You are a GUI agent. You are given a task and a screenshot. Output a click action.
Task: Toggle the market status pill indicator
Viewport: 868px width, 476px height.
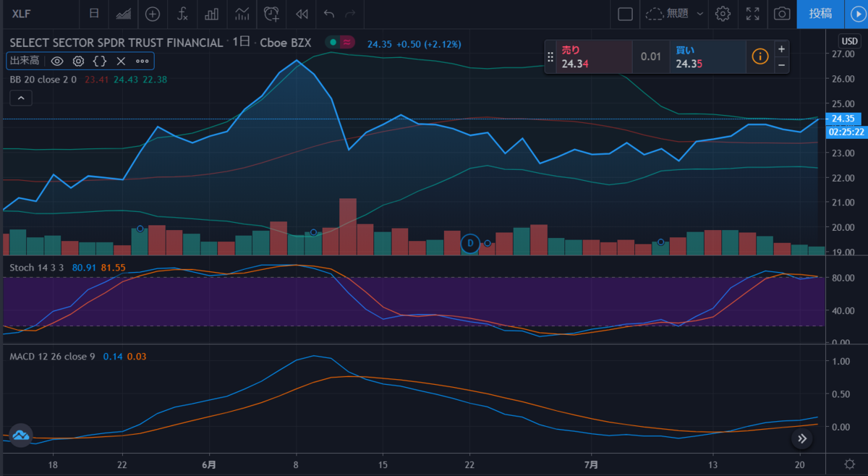pyautogui.click(x=339, y=43)
